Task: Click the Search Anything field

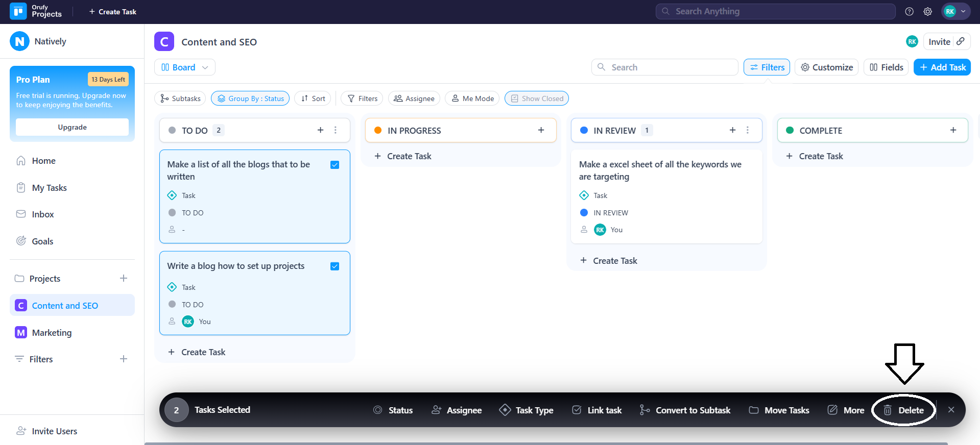Action: click(775, 11)
